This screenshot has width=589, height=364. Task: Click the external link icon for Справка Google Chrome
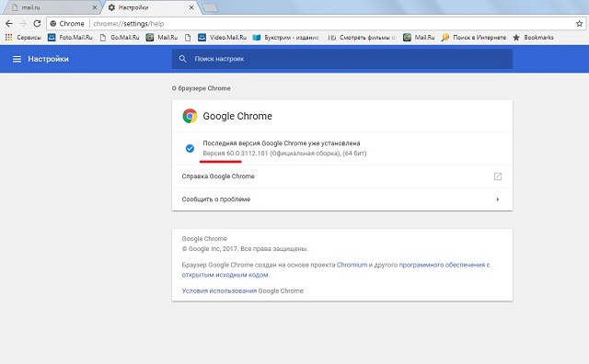coord(497,176)
